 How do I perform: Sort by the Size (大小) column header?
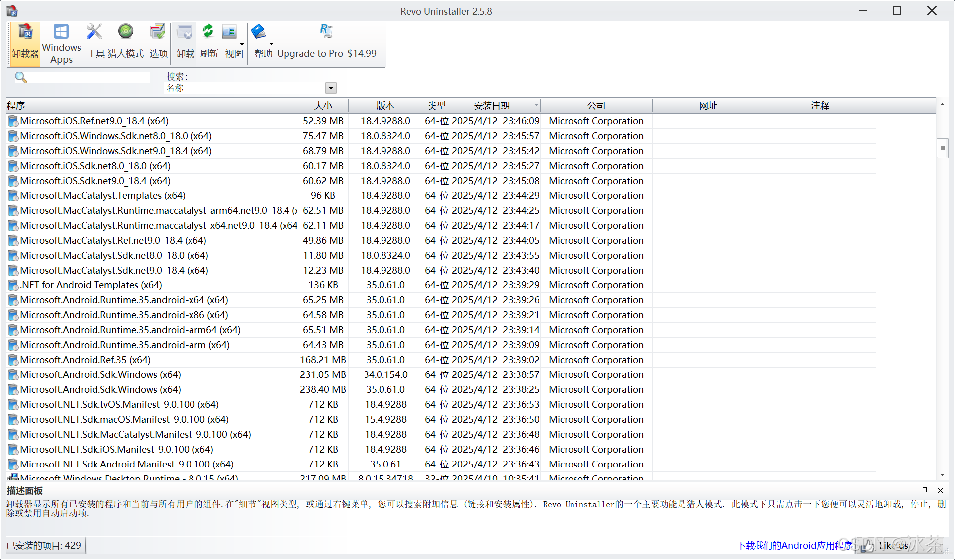click(x=323, y=106)
